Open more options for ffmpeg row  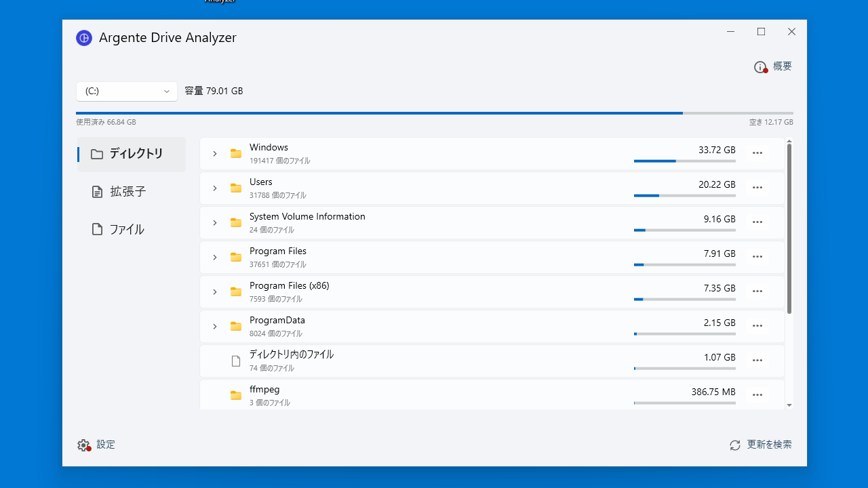point(757,396)
